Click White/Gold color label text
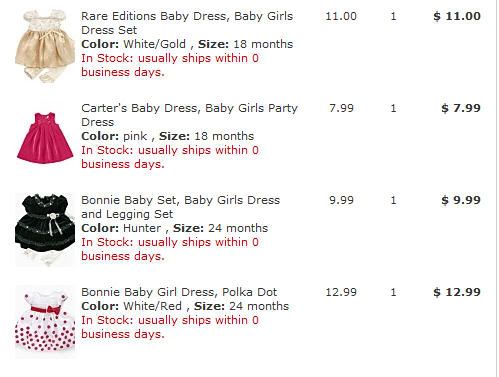Screen dimensions: 499x377 (154, 44)
